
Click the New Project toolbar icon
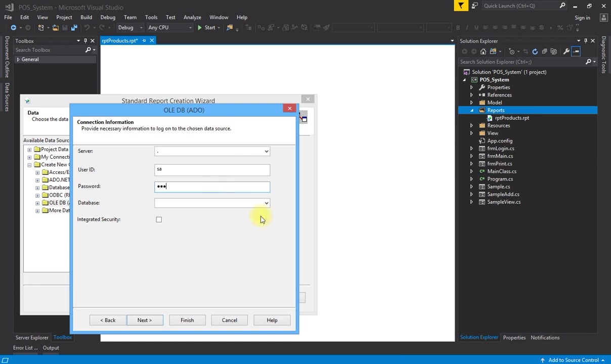coord(41,28)
